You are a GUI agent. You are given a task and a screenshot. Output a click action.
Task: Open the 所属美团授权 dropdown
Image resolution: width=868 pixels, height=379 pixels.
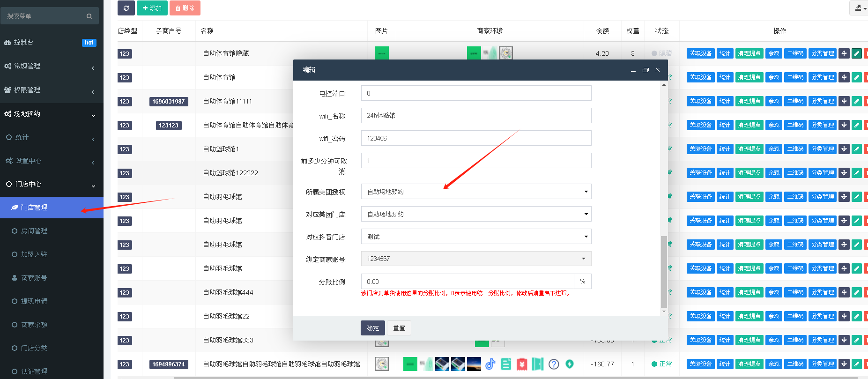[x=476, y=192]
